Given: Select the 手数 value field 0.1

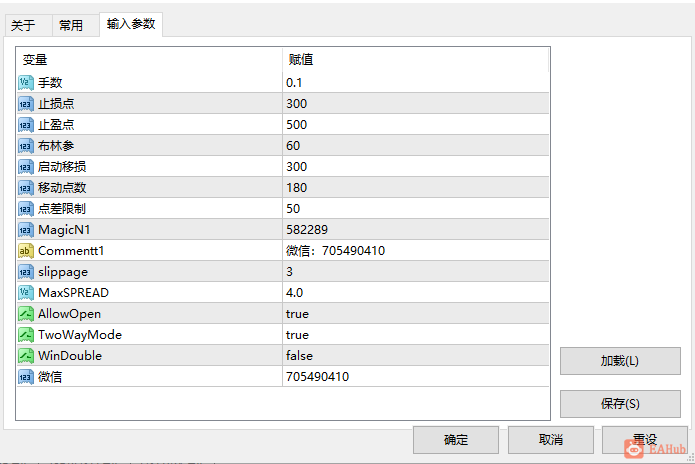Looking at the screenshot, I should (415, 83).
